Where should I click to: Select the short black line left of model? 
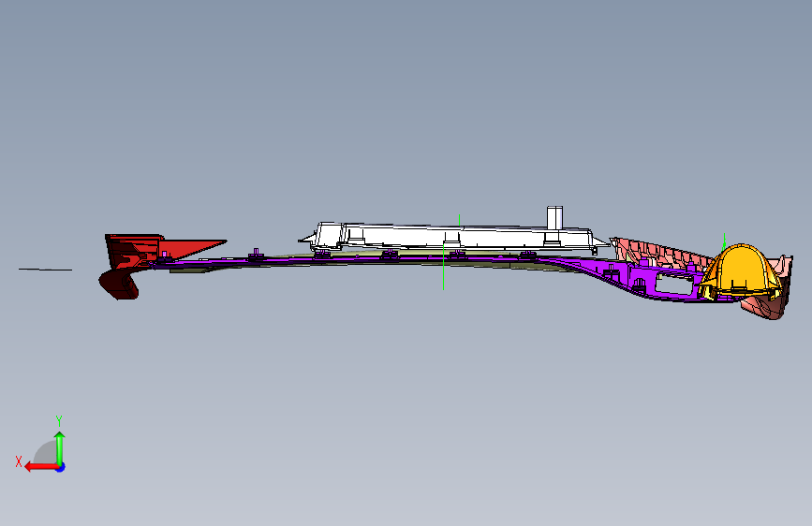46,270
